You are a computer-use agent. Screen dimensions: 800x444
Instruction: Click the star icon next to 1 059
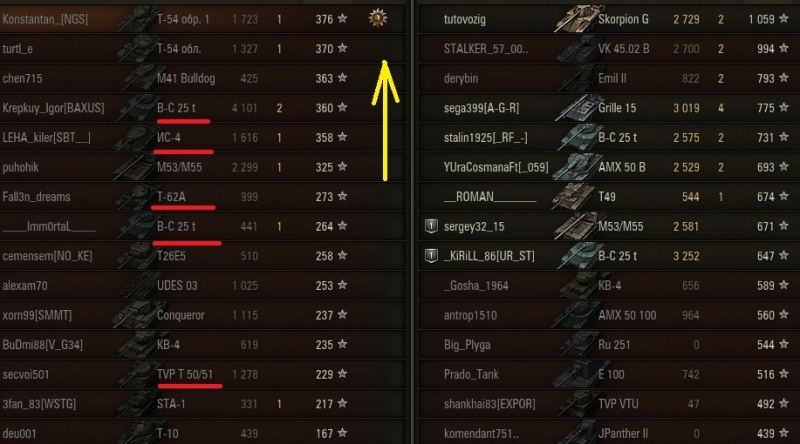point(784,19)
